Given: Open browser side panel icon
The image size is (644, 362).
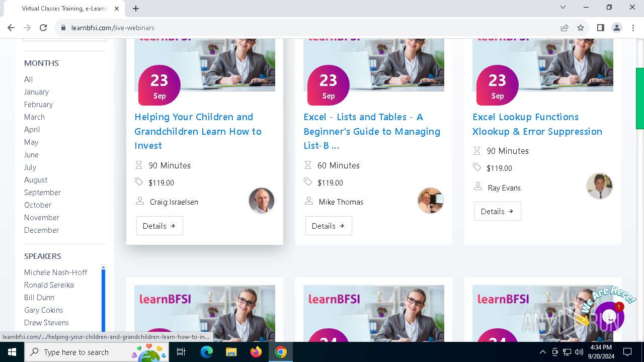Looking at the screenshot, I should 600,28.
